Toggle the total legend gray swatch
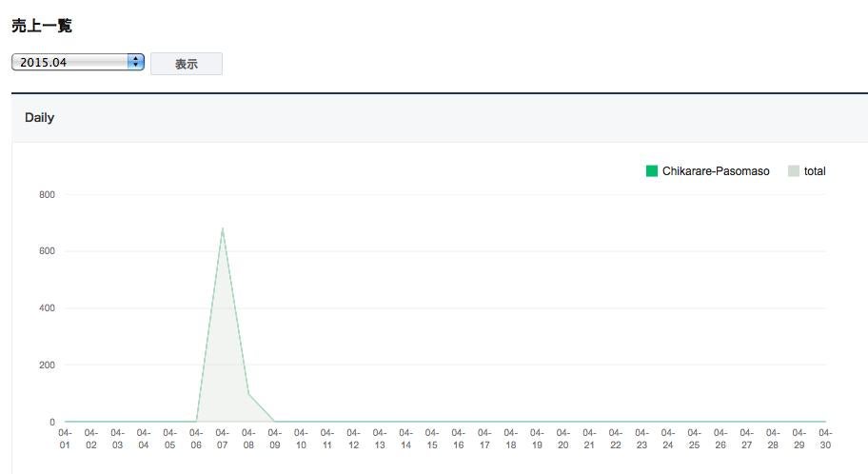868x474 pixels. coord(793,171)
